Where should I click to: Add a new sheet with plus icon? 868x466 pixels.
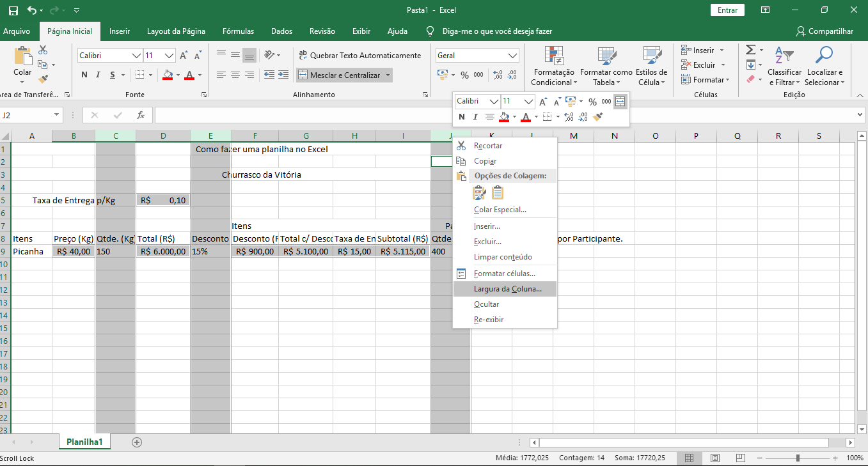(x=136, y=442)
